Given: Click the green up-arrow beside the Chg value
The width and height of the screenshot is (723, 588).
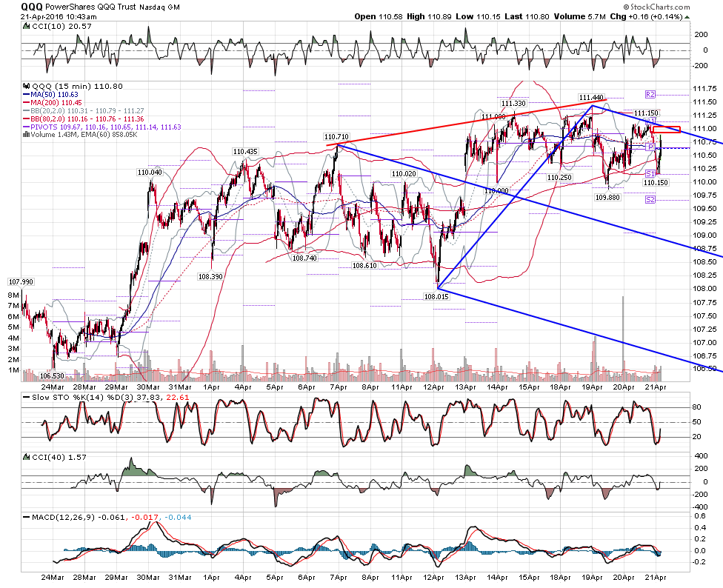Looking at the screenshot, I should pos(687,17).
